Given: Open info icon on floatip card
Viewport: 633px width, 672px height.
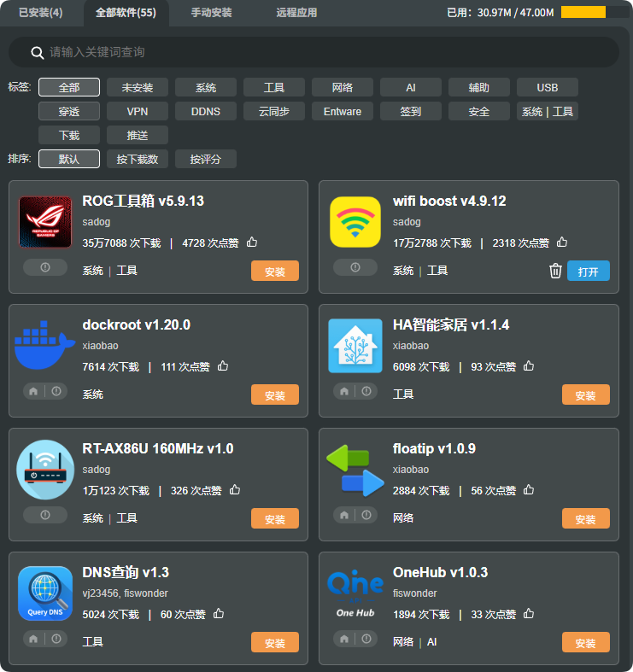Looking at the screenshot, I should [366, 515].
